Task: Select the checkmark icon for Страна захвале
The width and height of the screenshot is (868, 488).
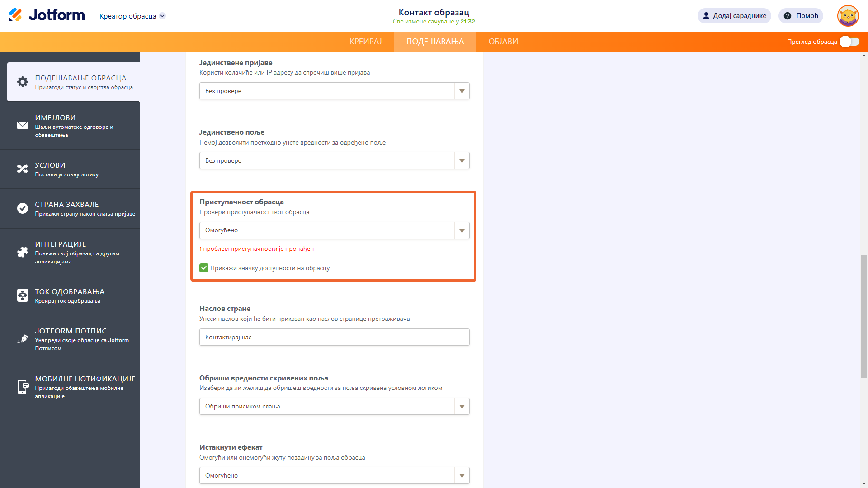Action: [23, 208]
